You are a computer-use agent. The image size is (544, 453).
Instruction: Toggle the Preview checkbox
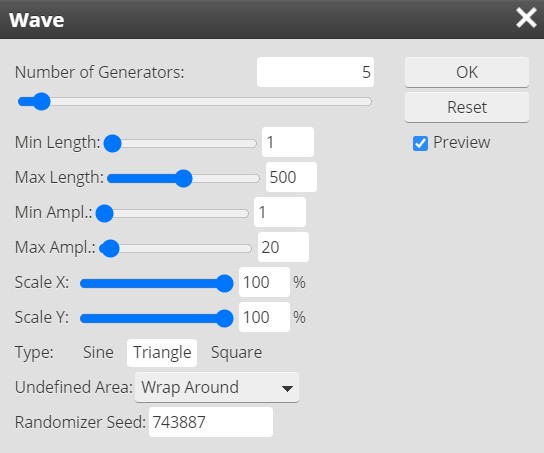coord(420,143)
